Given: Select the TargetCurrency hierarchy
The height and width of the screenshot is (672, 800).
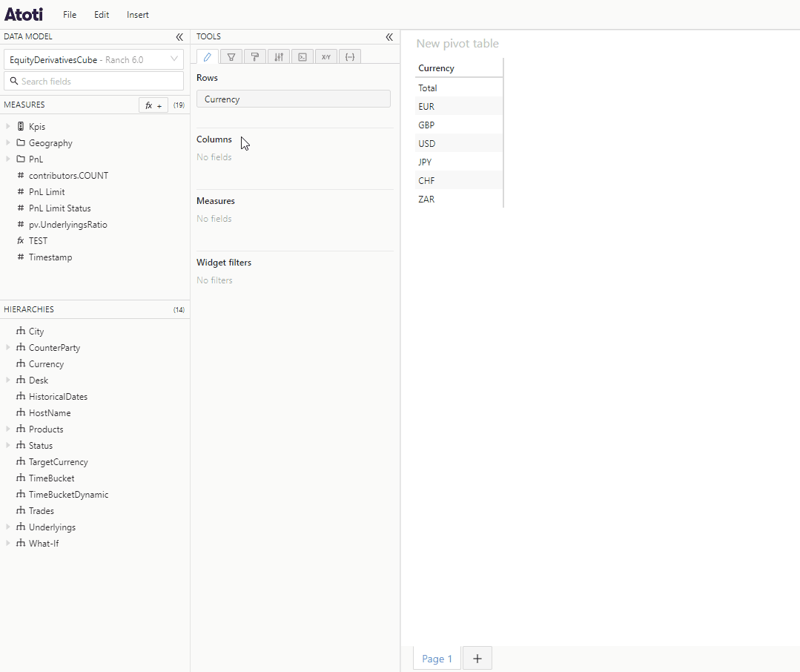Looking at the screenshot, I should [x=58, y=462].
